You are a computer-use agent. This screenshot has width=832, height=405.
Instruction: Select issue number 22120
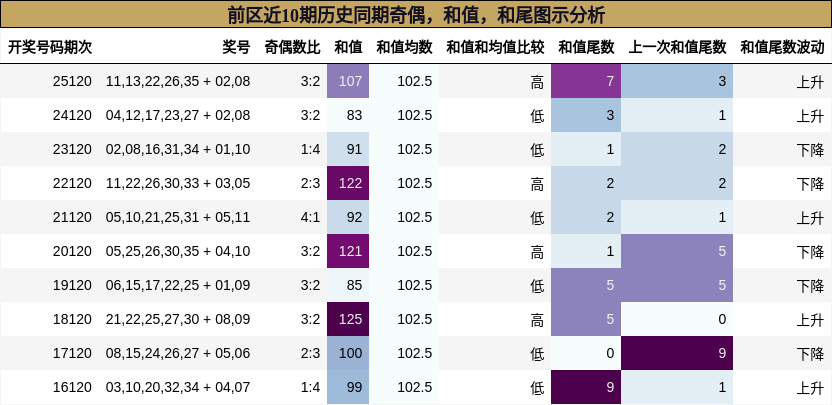tap(72, 183)
